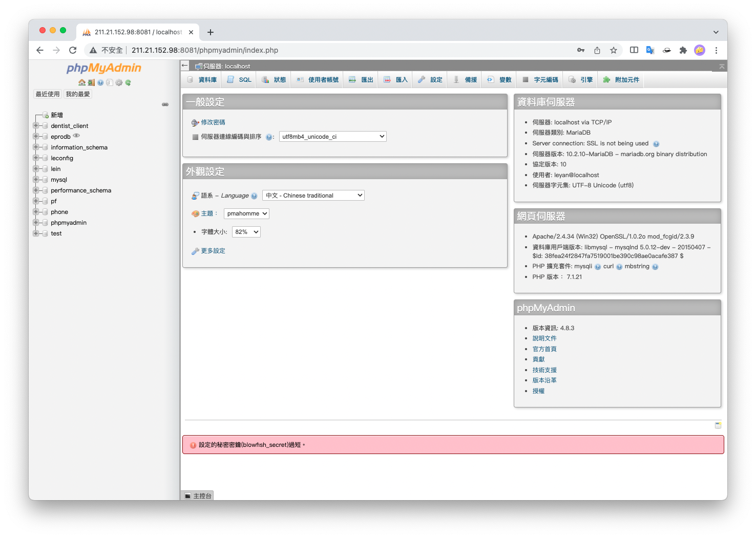Switch to the SQL tab

pyautogui.click(x=239, y=80)
